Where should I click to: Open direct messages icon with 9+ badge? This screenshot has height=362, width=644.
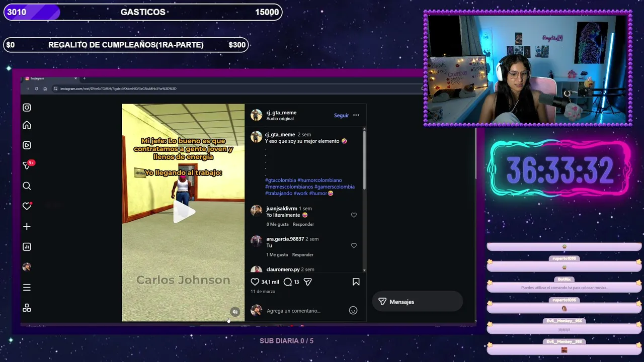28,165
